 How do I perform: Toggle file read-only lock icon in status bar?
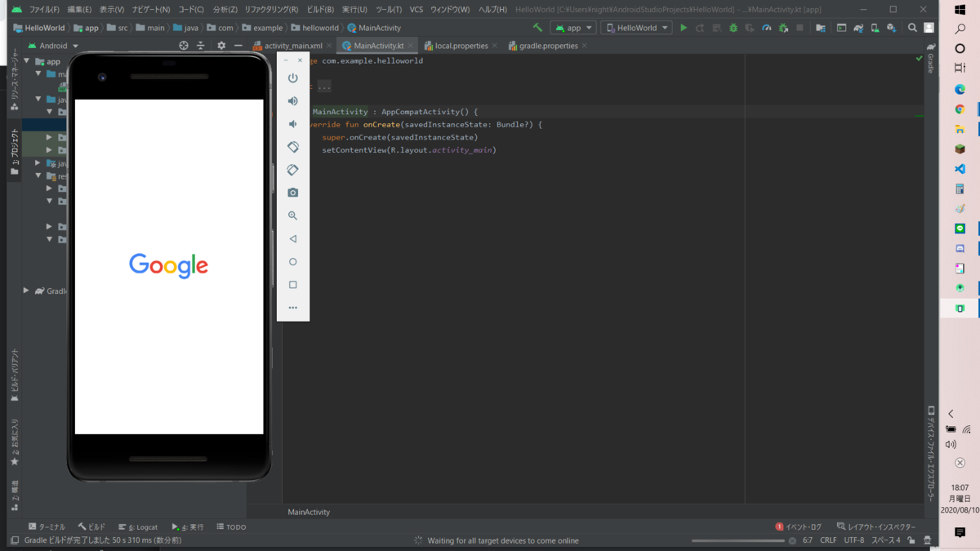[911, 540]
